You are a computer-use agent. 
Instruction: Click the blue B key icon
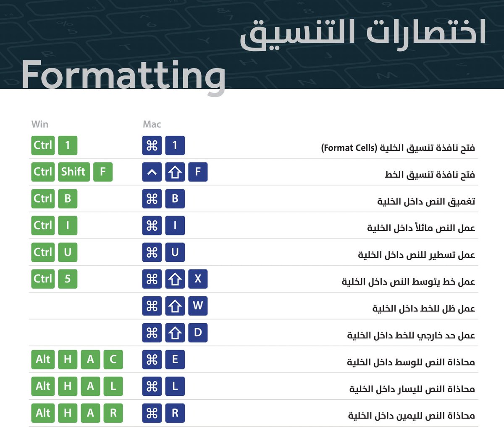coord(175,199)
